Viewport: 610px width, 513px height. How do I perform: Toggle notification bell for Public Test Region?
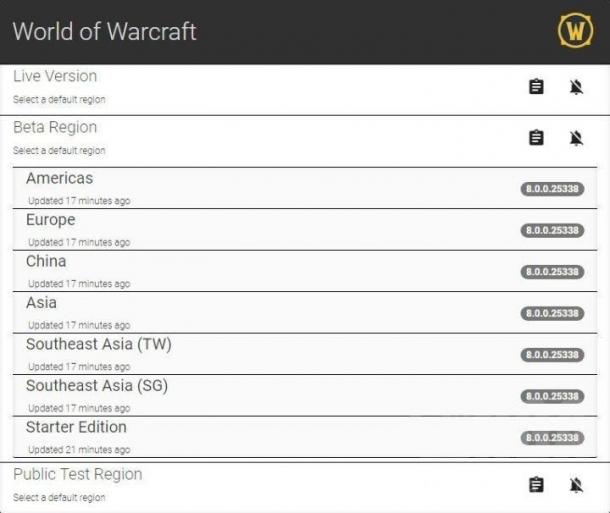576,485
